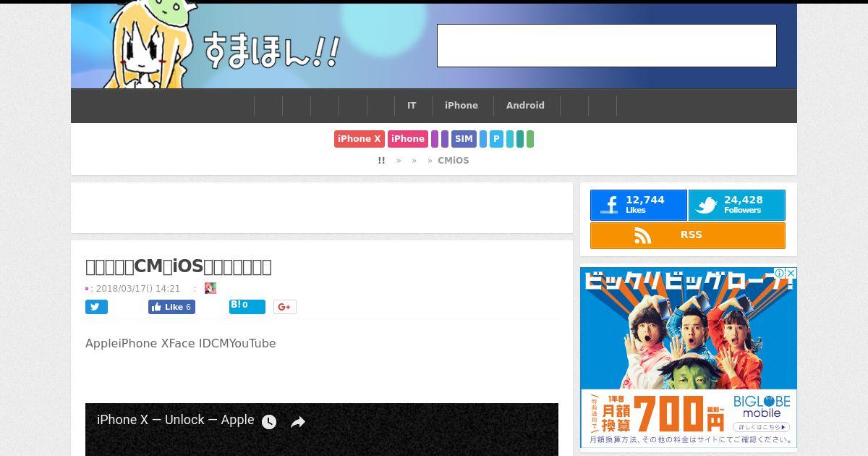Close the BIGLOBE ad with X icon
The height and width of the screenshot is (456, 868).
click(x=791, y=273)
